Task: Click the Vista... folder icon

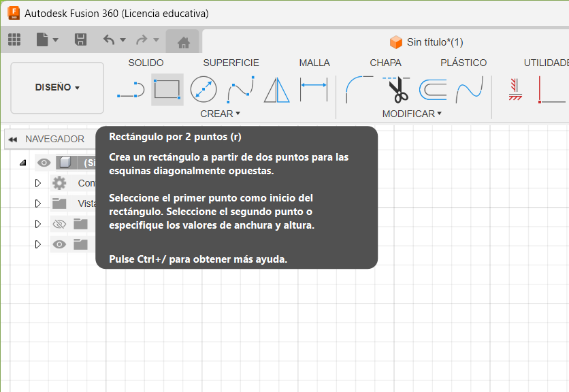Action: (x=59, y=203)
